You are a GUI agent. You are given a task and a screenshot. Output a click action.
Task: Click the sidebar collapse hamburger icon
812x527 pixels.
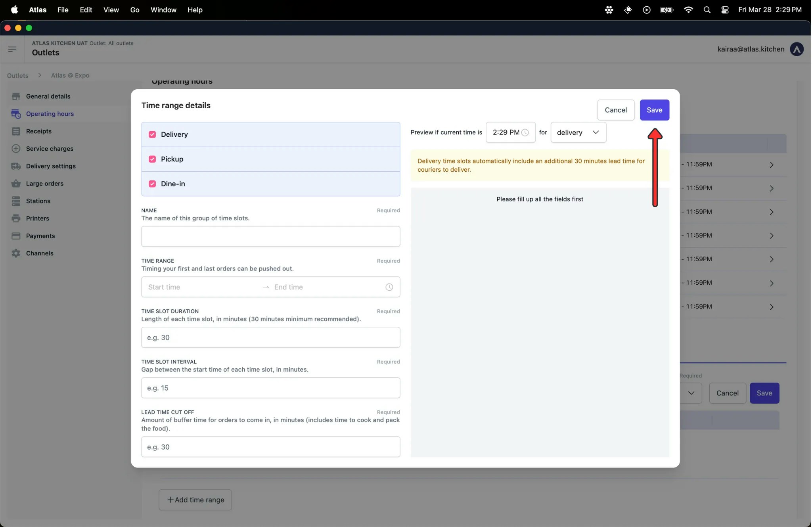tap(12, 49)
